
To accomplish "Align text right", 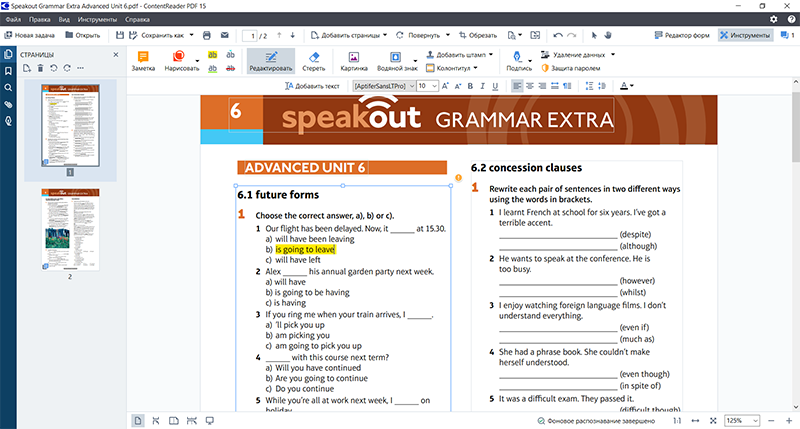I will click(542, 86).
